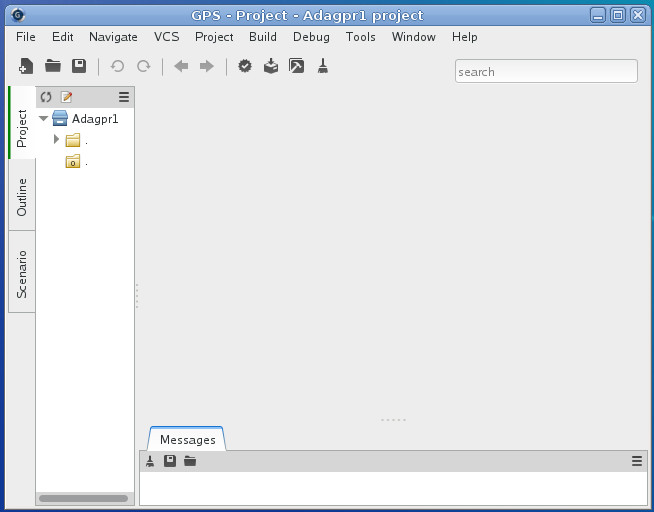Open the Messages panel hamburger menu

click(636, 461)
